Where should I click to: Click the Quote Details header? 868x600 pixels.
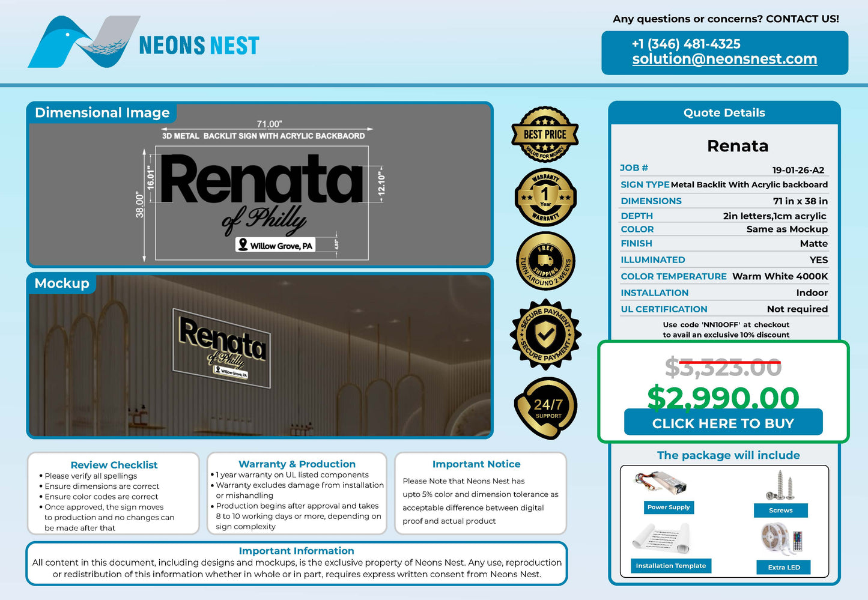click(x=724, y=113)
